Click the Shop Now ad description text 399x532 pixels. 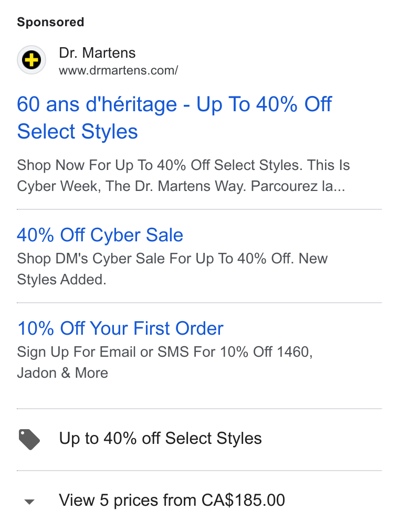(183, 175)
